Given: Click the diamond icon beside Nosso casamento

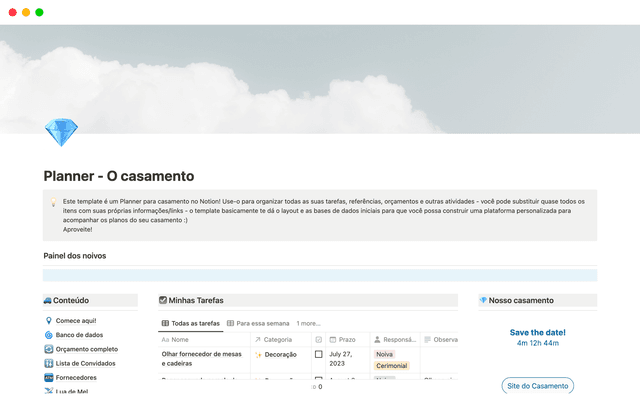Looking at the screenshot, I should 483,300.
